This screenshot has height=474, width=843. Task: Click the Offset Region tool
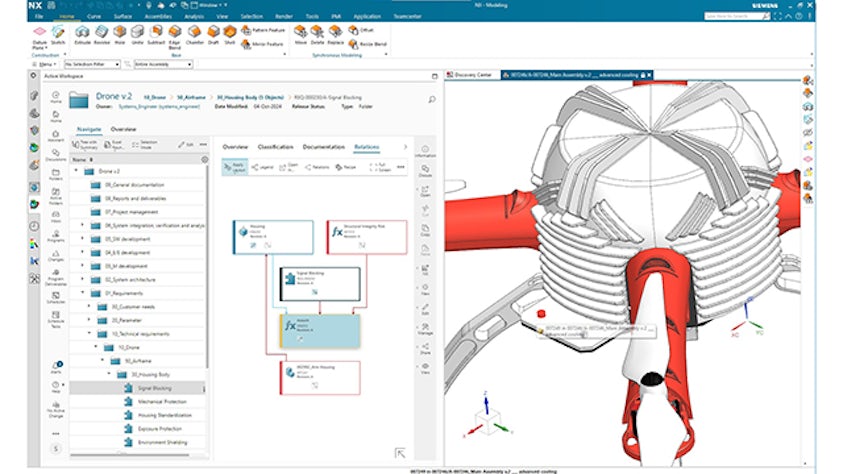click(x=361, y=30)
